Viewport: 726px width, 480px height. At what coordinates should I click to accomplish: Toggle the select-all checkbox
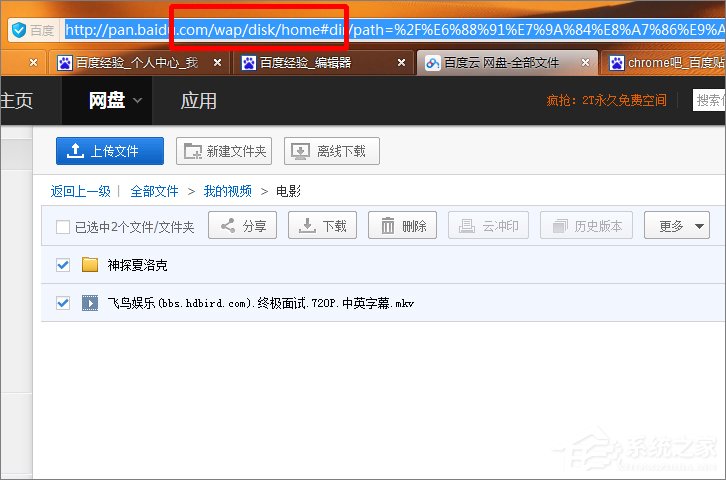click(63, 227)
